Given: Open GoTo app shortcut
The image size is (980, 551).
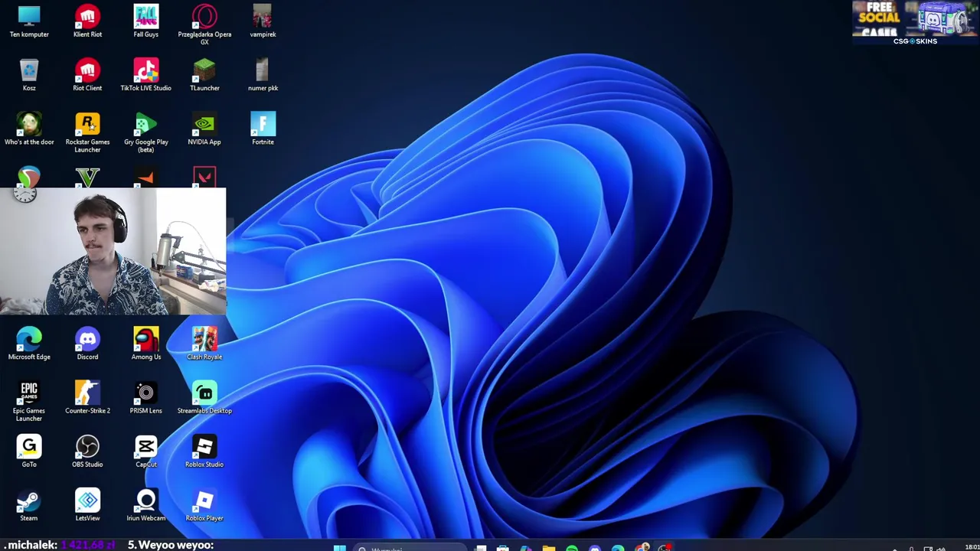Looking at the screenshot, I should pos(29,452).
